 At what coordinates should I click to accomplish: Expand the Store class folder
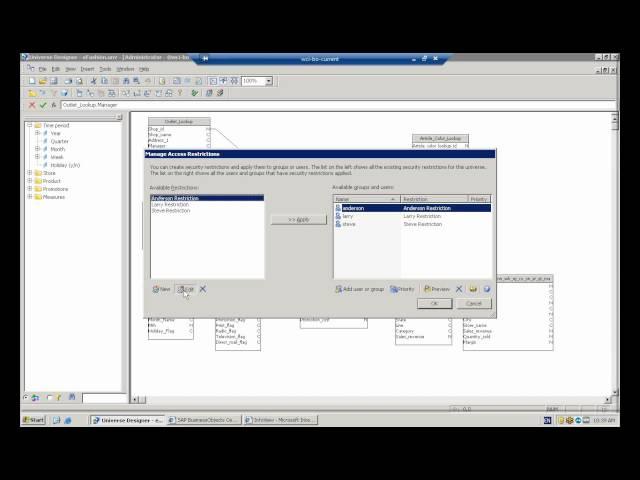[x=30, y=173]
